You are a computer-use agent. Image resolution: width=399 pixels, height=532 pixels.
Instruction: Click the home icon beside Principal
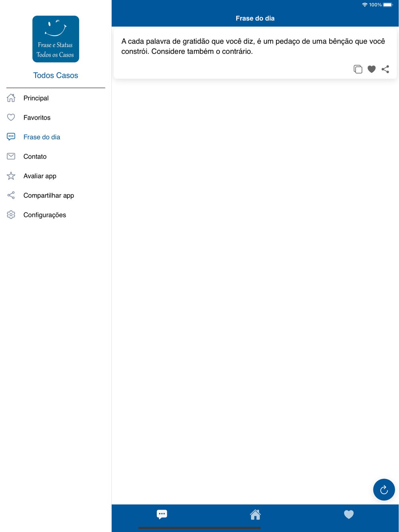[11, 98]
